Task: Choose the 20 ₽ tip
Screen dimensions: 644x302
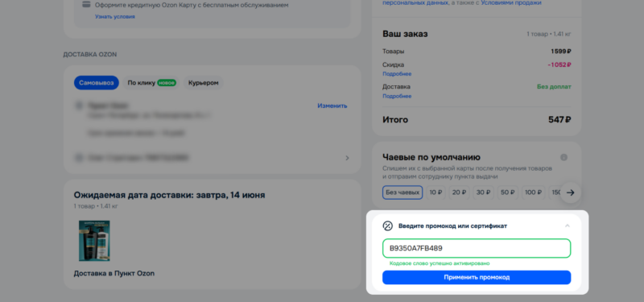Action: (x=459, y=192)
